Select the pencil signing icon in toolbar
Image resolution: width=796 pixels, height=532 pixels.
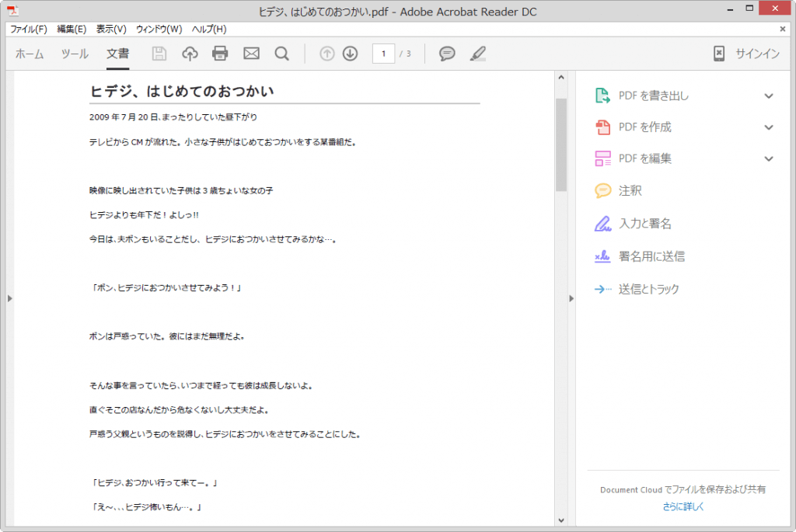(477, 53)
